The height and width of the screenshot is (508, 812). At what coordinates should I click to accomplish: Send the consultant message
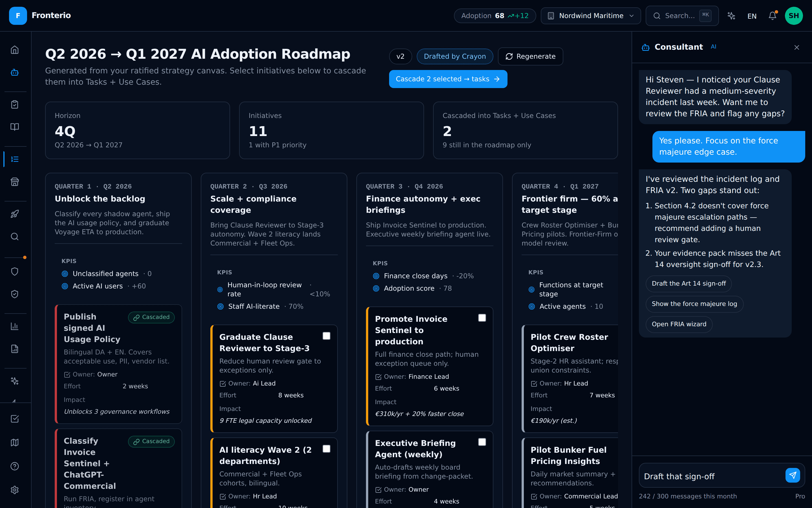[793, 475]
